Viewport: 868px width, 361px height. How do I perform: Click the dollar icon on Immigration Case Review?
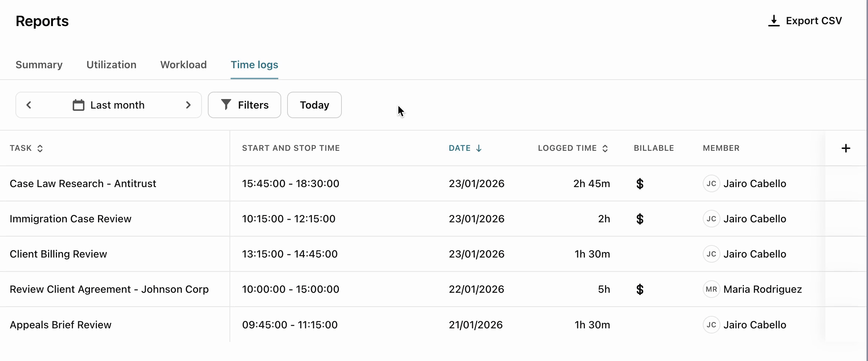point(640,219)
